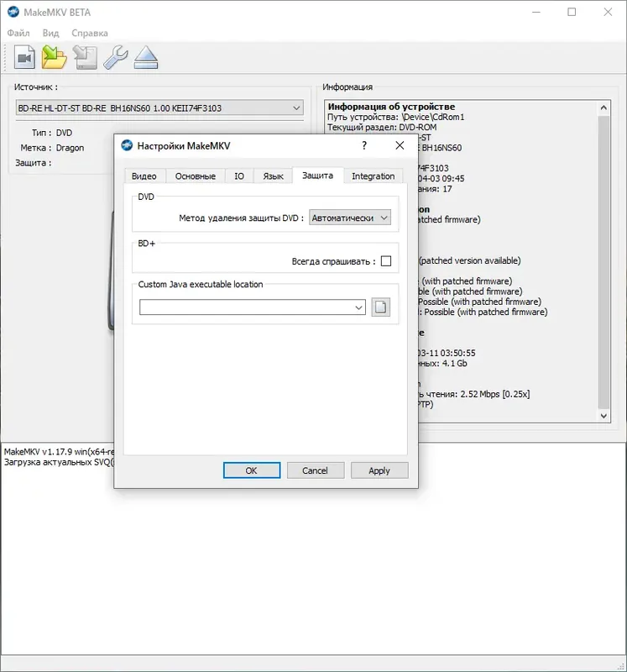The width and height of the screenshot is (627, 672).
Task: Click the log line 'MakeMKV v1.17.9'
Action: point(59,452)
